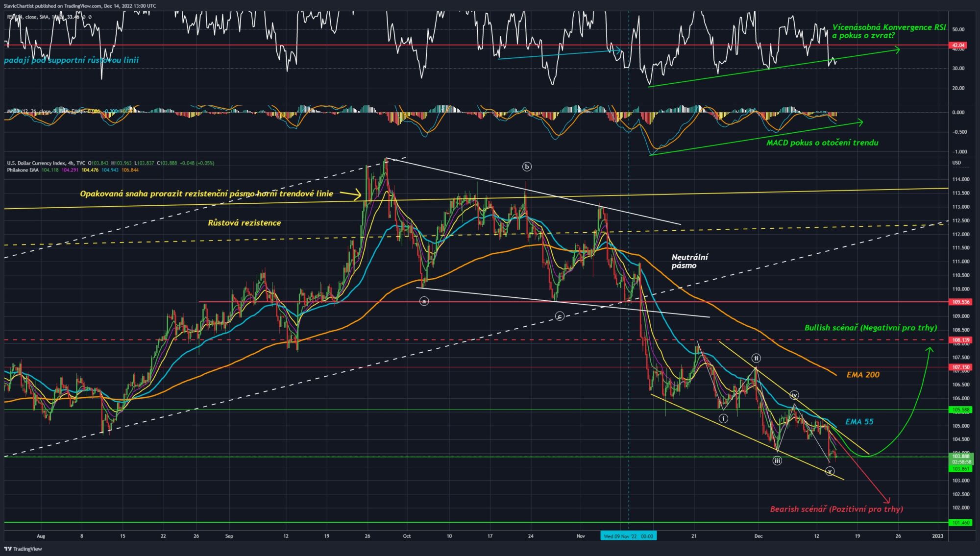Viewport: 980px width, 556px height.
Task: Click the 'Oct' label on time axis
Action: tap(406, 536)
